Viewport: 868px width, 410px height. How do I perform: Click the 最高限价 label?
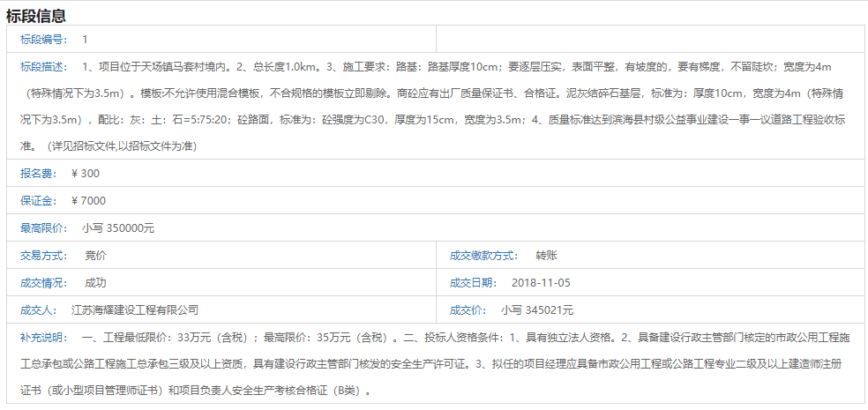click(42, 227)
